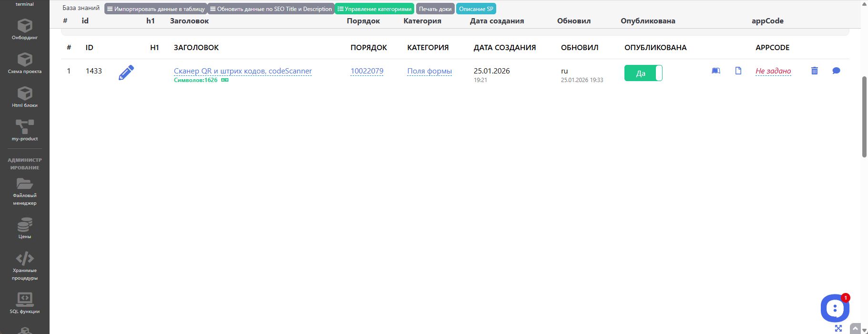This screenshot has height=334, width=868.
Task: Open the support chat widget
Action: pyautogui.click(x=835, y=308)
